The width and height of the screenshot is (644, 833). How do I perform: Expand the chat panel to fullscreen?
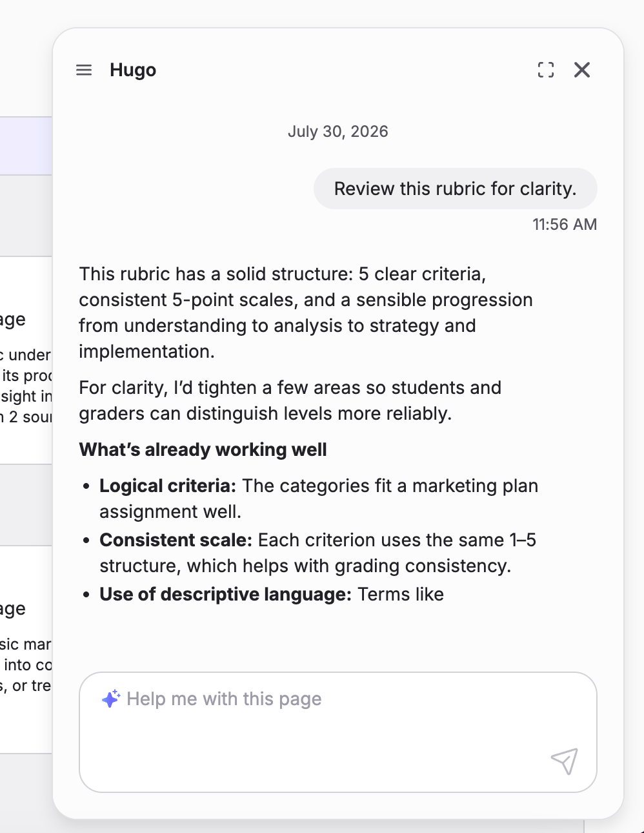coord(546,70)
